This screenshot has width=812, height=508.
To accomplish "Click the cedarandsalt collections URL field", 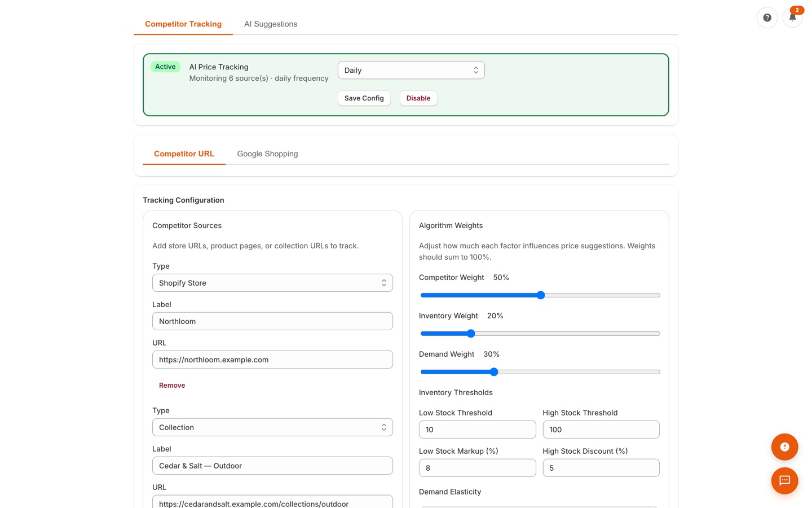I will [x=272, y=502].
